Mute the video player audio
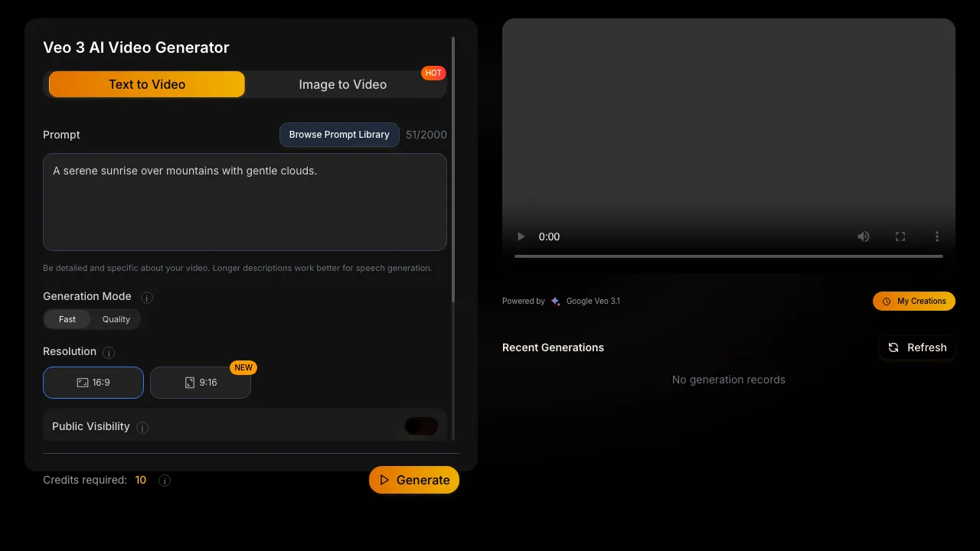Image resolution: width=980 pixels, height=551 pixels. 864,236
